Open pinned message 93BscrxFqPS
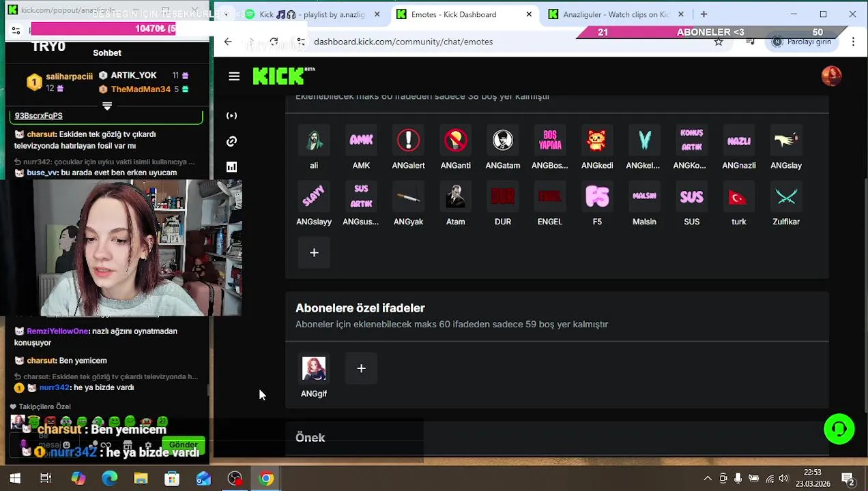Viewport: 868px width, 491px height. (x=39, y=115)
